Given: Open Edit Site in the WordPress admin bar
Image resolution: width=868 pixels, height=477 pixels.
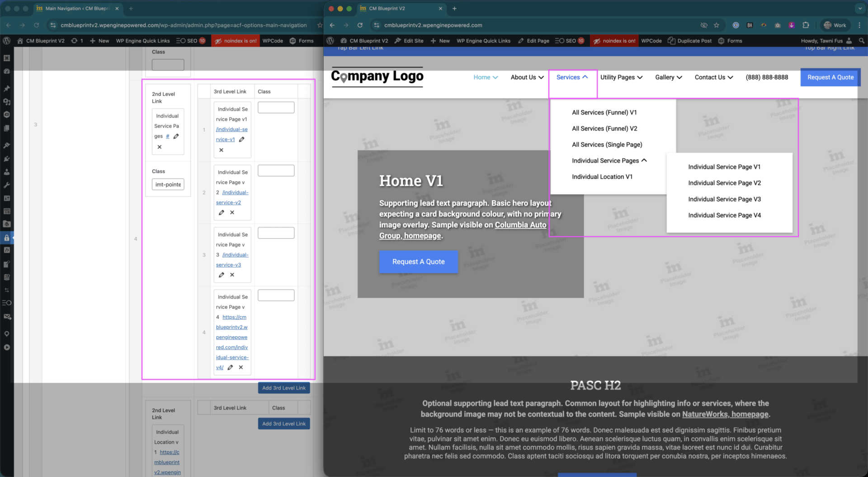Looking at the screenshot, I should pos(409,41).
